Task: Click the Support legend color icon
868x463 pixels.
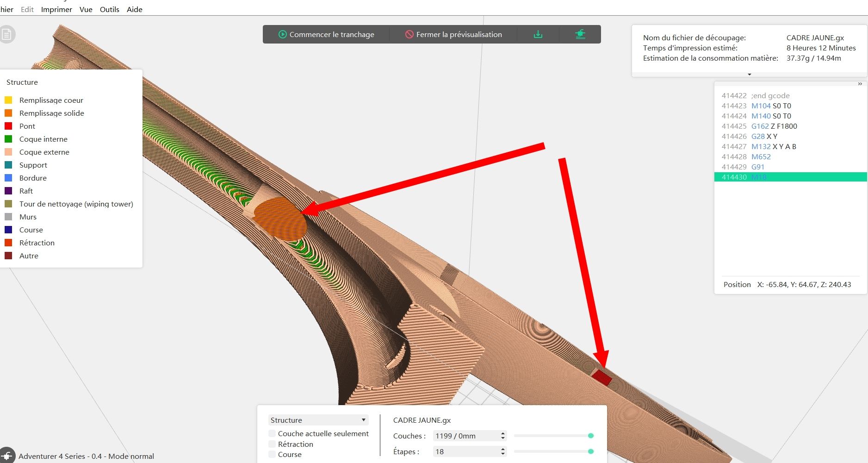Action: point(8,165)
